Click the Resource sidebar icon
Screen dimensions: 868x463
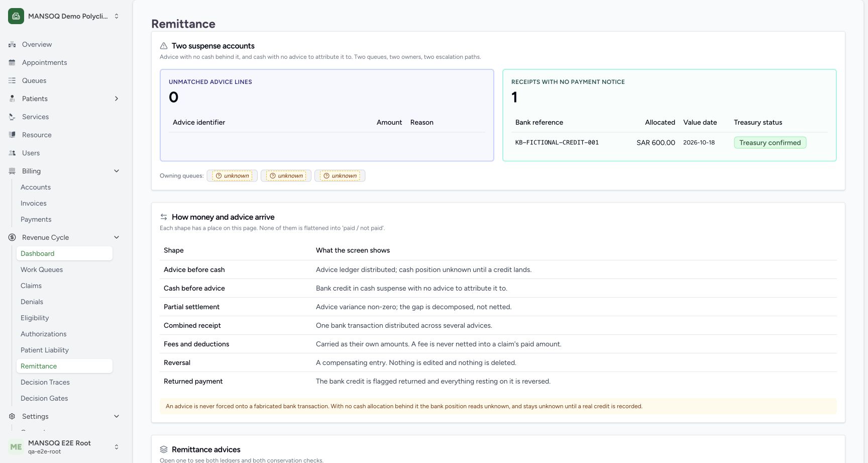[12, 135]
